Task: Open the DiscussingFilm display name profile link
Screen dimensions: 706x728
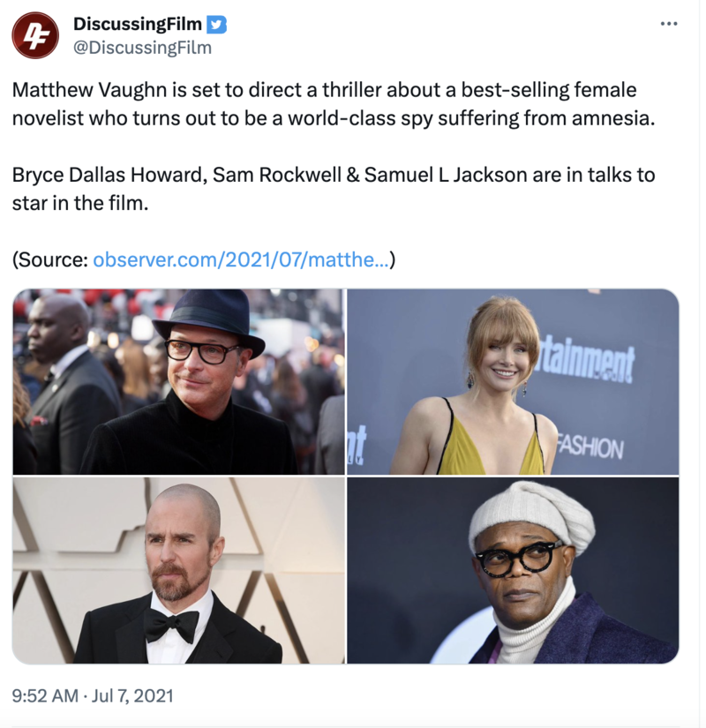Action: pos(137,25)
